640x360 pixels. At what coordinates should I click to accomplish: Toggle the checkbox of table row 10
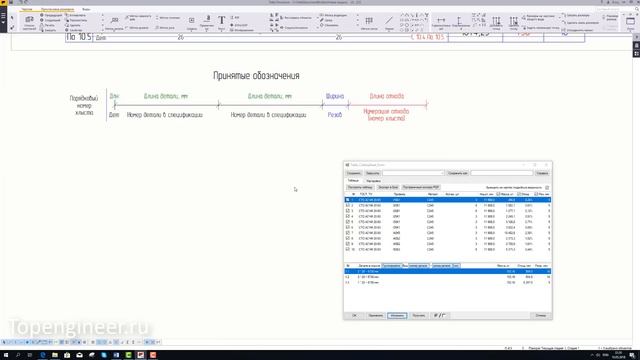coord(348,249)
